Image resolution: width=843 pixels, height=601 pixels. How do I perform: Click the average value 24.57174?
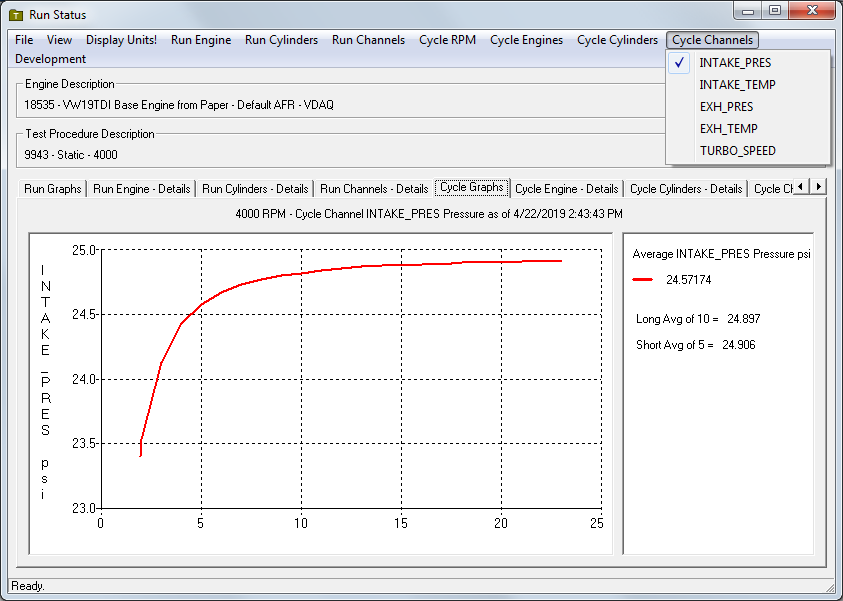[x=689, y=280]
